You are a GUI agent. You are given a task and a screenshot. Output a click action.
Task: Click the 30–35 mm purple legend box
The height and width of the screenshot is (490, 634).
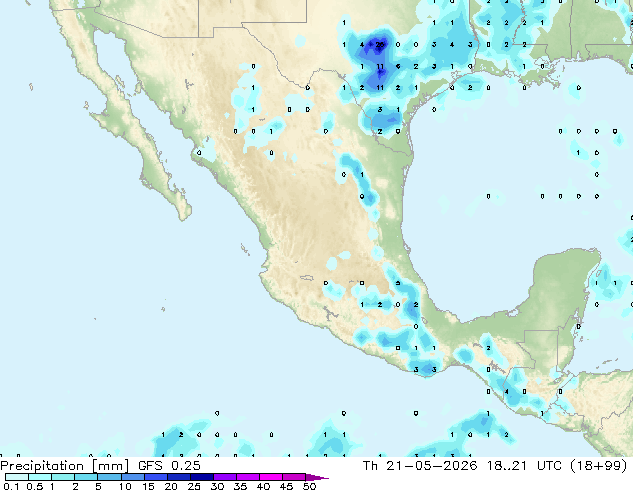point(225,477)
